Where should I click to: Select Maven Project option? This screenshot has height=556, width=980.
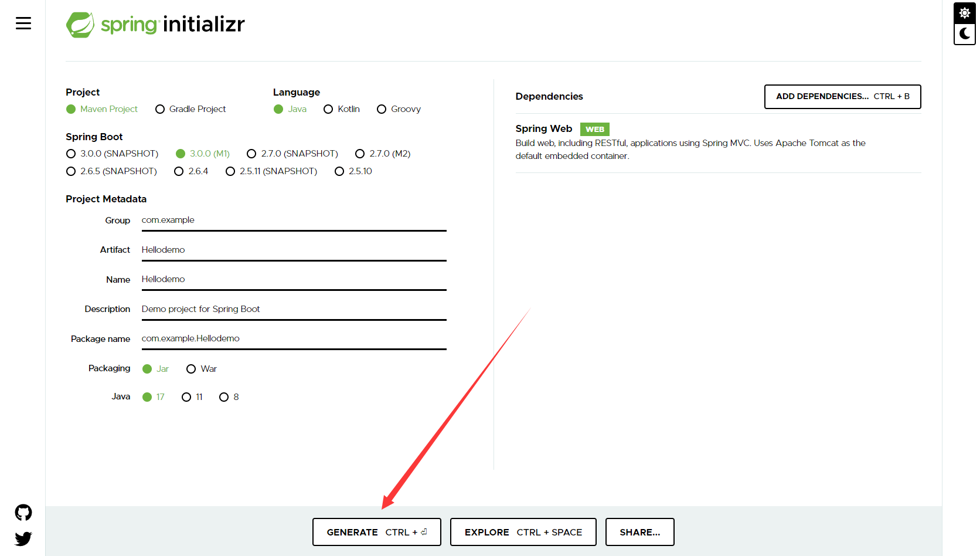(102, 109)
